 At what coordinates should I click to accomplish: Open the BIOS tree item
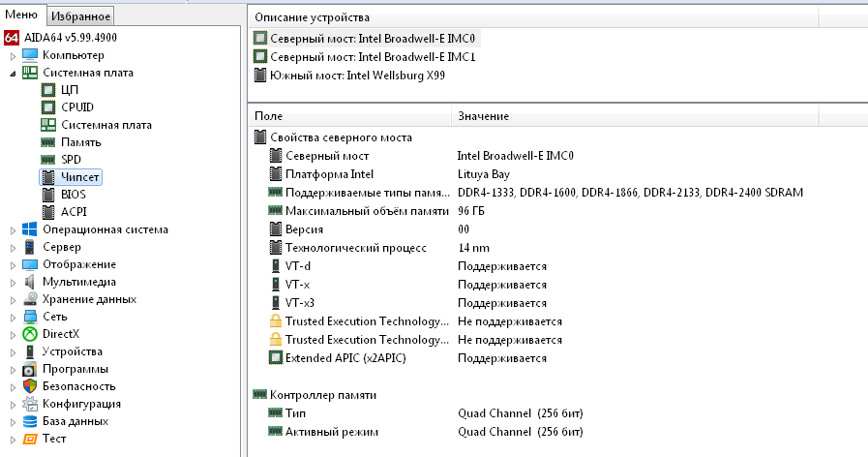click(x=74, y=195)
